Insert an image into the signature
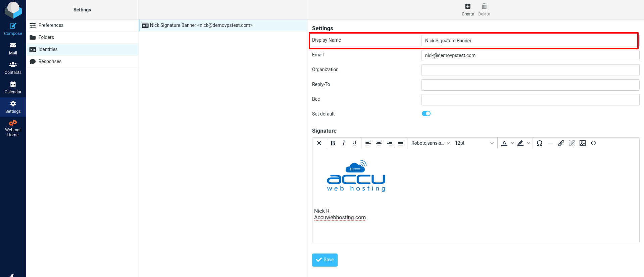 click(x=583, y=143)
